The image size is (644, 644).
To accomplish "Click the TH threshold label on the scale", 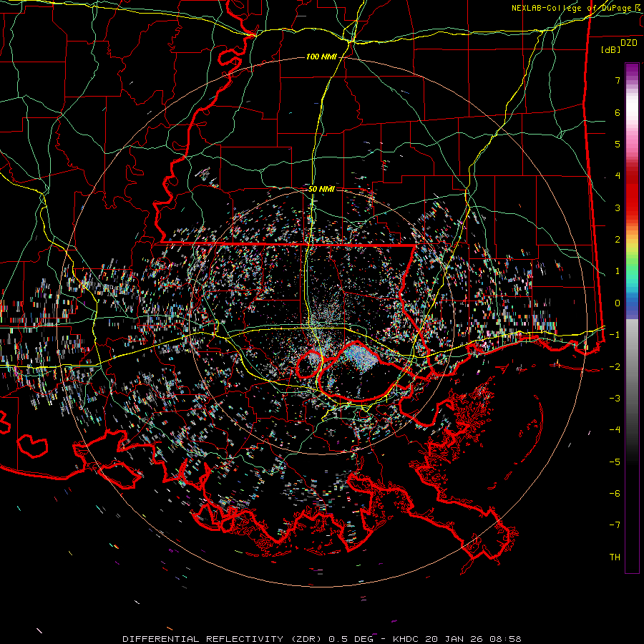I will tap(615, 557).
